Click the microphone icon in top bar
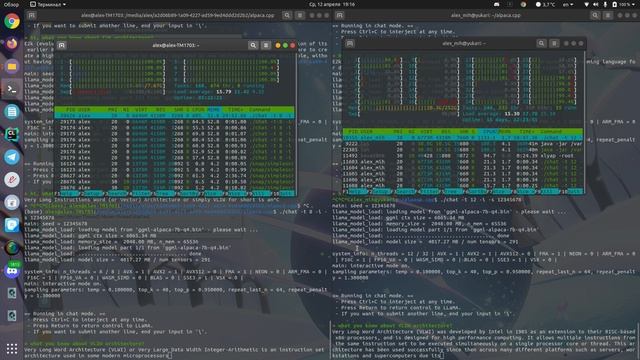Viewport: 640px width, 360px height. [x=605, y=4]
